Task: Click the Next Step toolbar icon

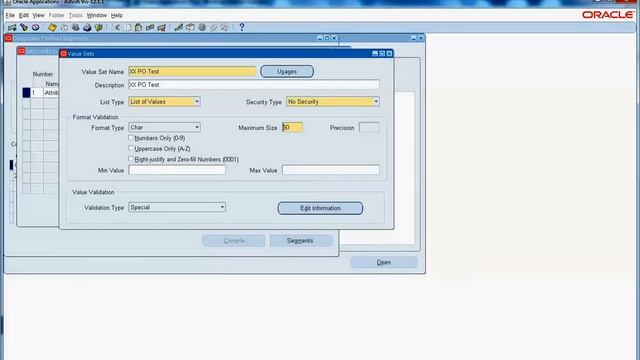Action: (x=64, y=27)
